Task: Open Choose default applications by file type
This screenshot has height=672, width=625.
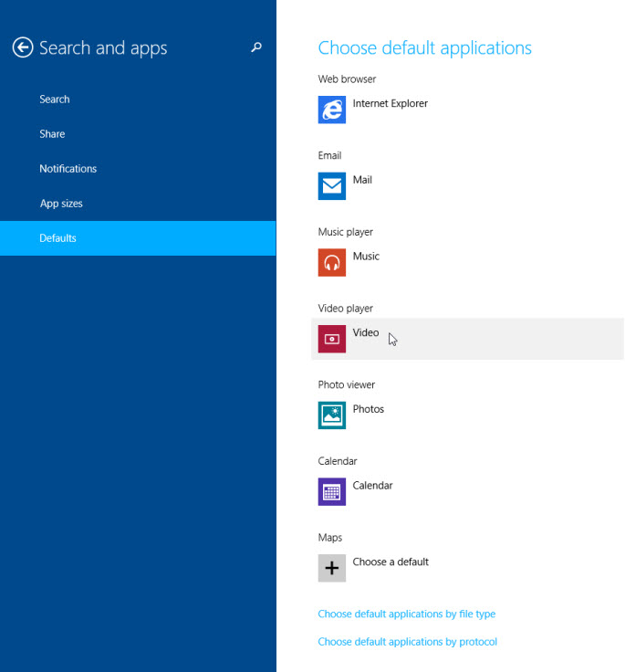Action: point(407,614)
